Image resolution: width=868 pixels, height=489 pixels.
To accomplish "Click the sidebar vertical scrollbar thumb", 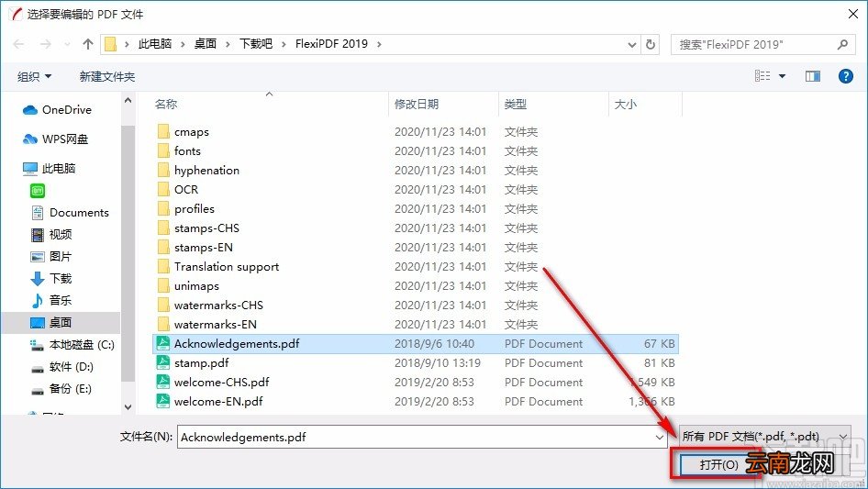I will pyautogui.click(x=128, y=253).
